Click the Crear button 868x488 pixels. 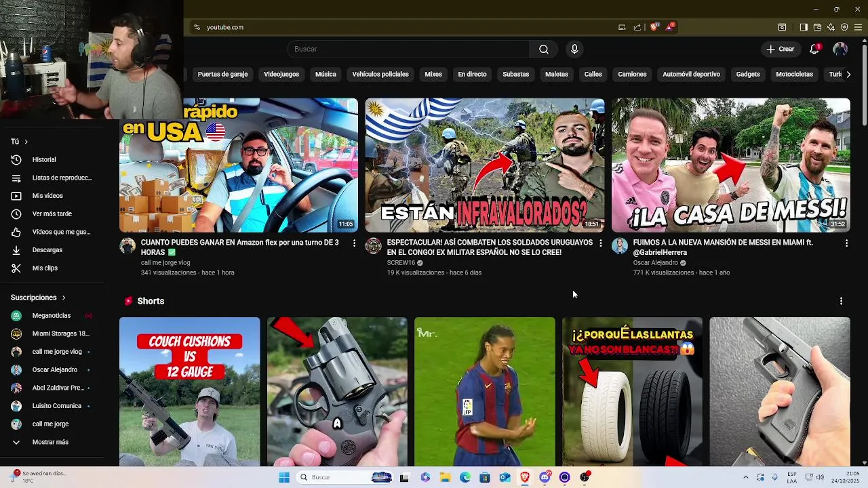781,49
